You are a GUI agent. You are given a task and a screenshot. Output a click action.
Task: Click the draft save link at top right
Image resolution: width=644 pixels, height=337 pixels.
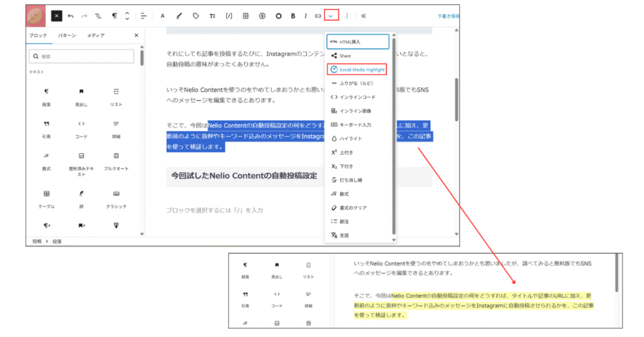448,16
